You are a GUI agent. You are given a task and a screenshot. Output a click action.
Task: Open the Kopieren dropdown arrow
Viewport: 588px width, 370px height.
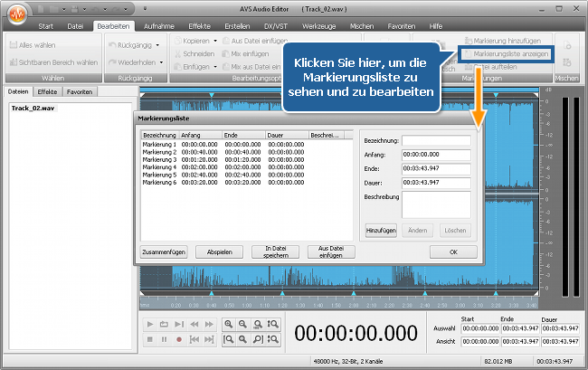(215, 42)
